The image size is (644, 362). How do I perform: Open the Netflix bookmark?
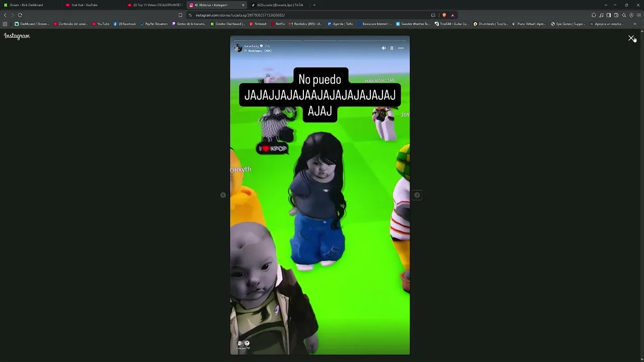point(278,24)
